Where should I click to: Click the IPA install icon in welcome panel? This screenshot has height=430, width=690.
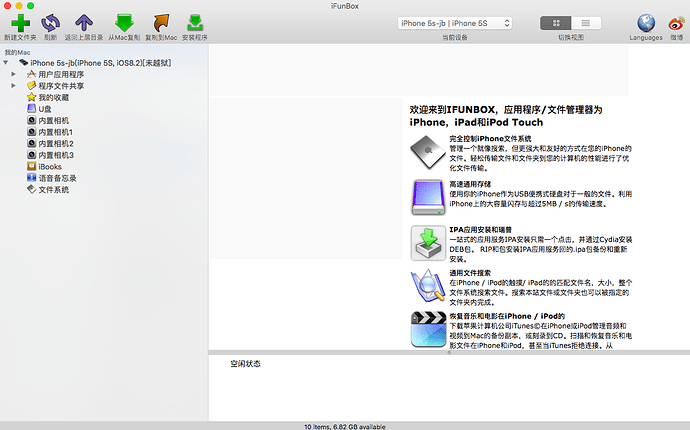click(428, 243)
